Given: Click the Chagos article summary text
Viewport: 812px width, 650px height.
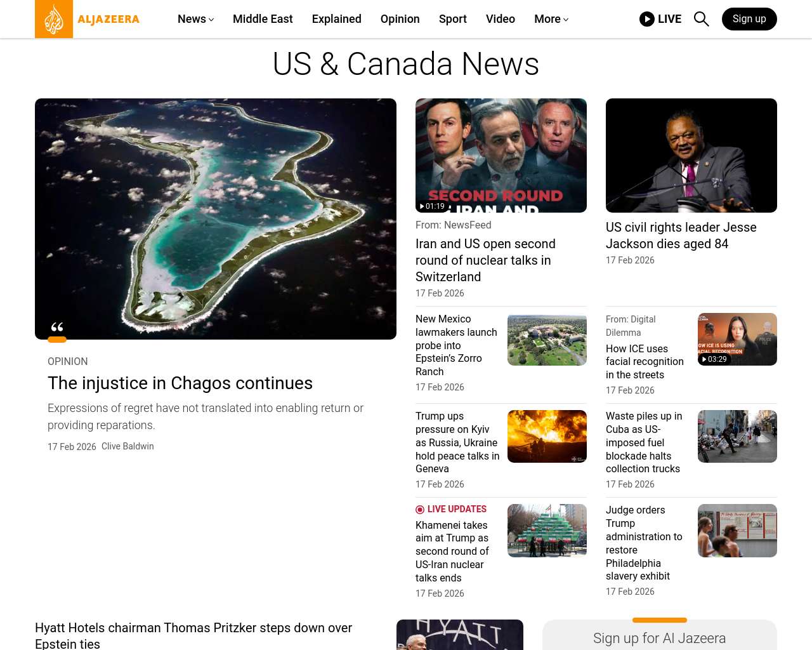Looking at the screenshot, I should [206, 416].
